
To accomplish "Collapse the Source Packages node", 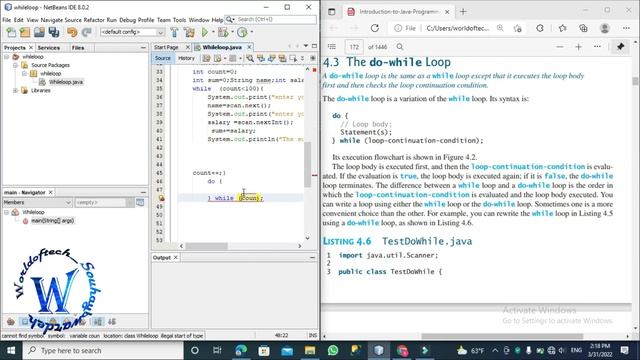I will click(15, 65).
